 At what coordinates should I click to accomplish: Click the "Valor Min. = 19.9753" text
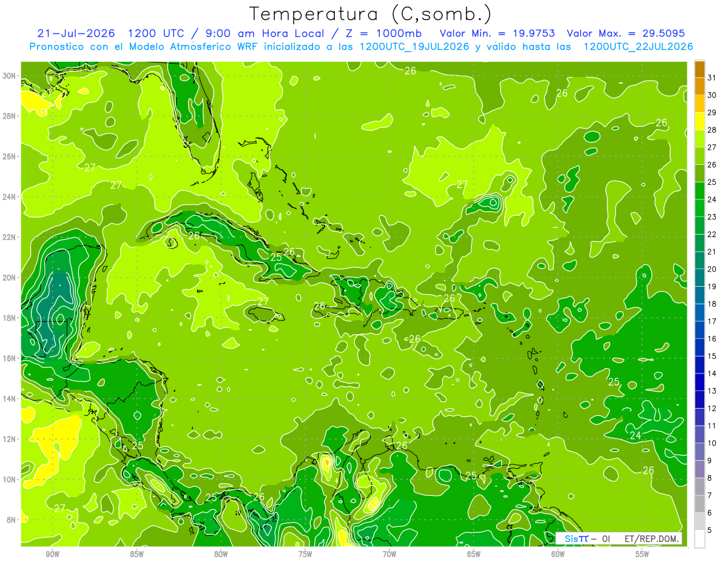499,33
